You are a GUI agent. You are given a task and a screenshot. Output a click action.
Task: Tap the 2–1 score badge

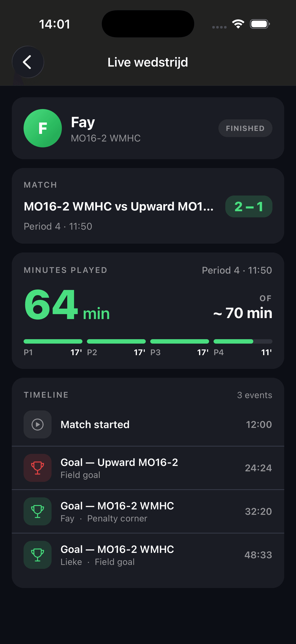249,207
